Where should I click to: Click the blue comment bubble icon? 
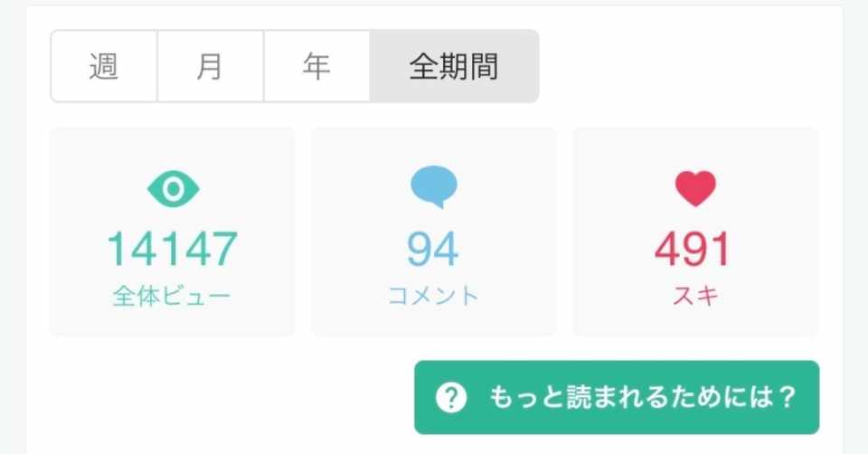(x=434, y=187)
